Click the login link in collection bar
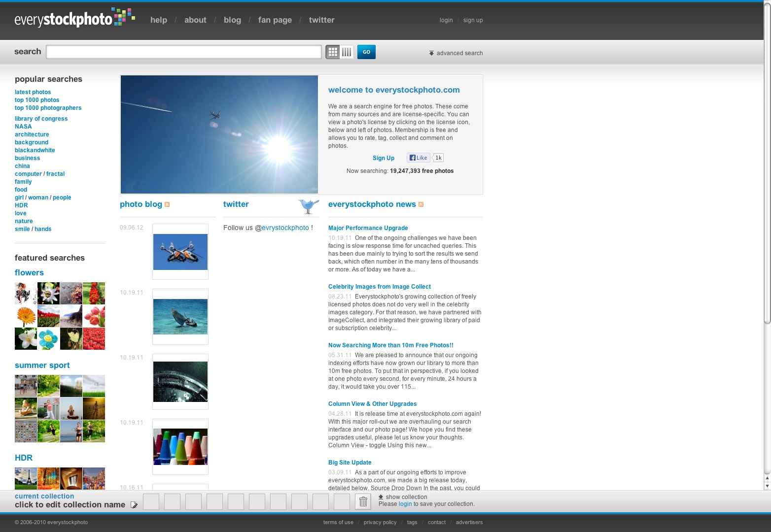This screenshot has height=532, width=771. coord(405,504)
